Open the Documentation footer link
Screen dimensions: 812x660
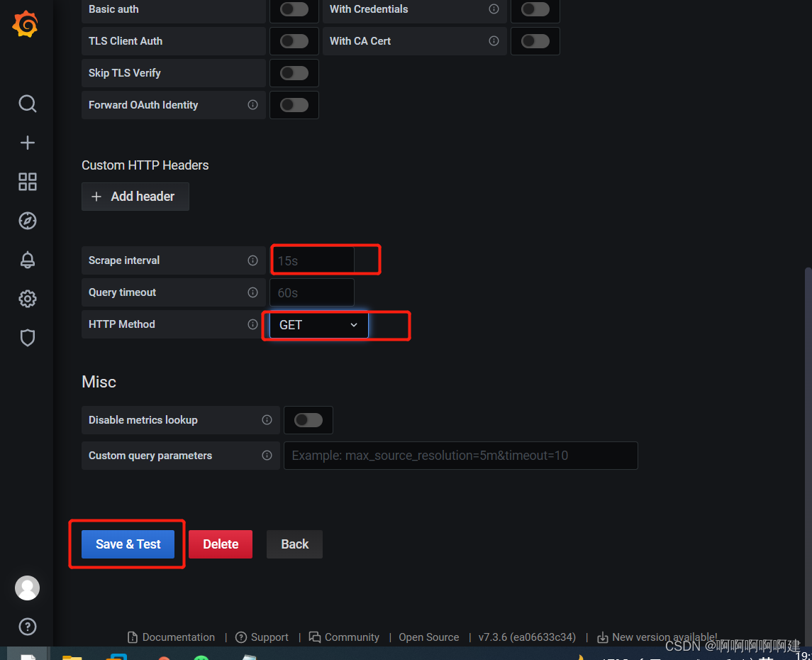pos(172,637)
